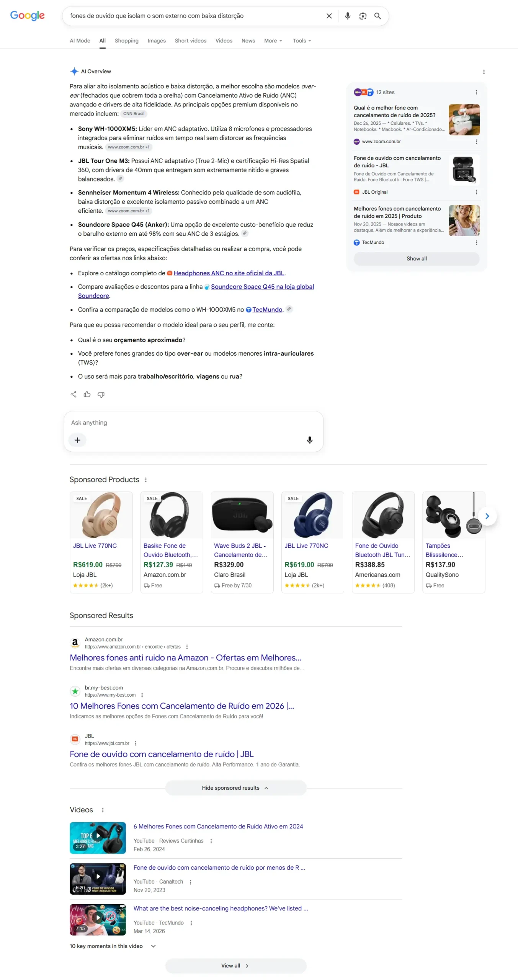Open the TecMundo comparison link
Image resolution: width=518 pixels, height=980 pixels.
pos(267,310)
